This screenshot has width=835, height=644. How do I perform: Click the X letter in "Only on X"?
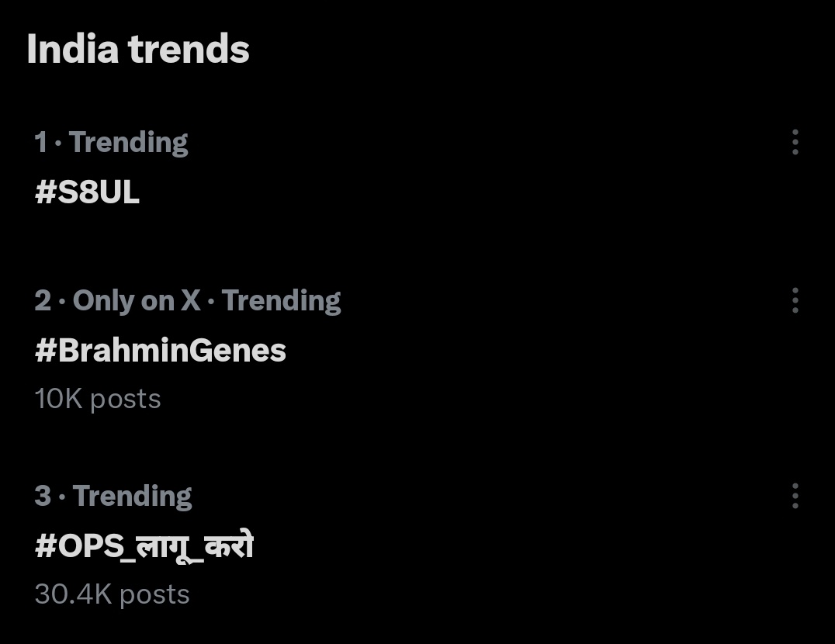pyautogui.click(x=190, y=301)
